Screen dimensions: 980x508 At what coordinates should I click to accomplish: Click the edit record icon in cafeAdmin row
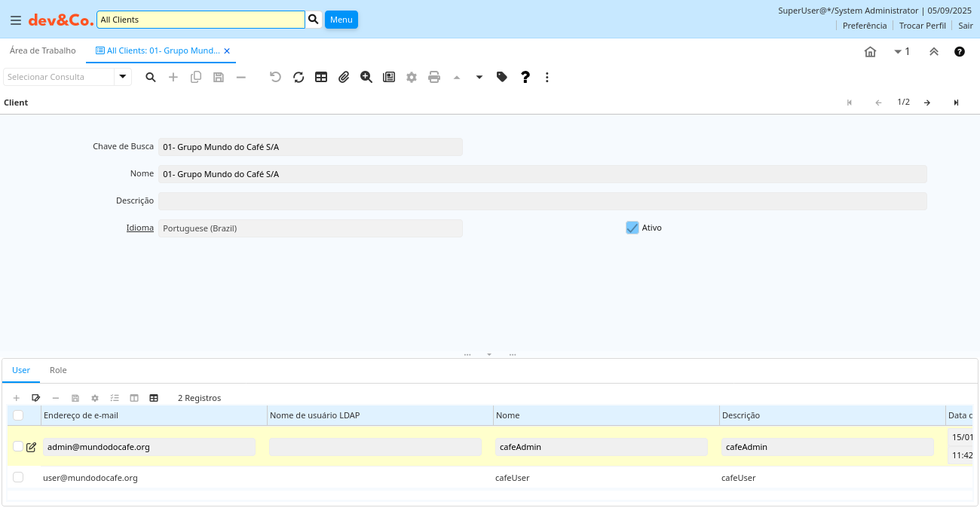pos(32,447)
